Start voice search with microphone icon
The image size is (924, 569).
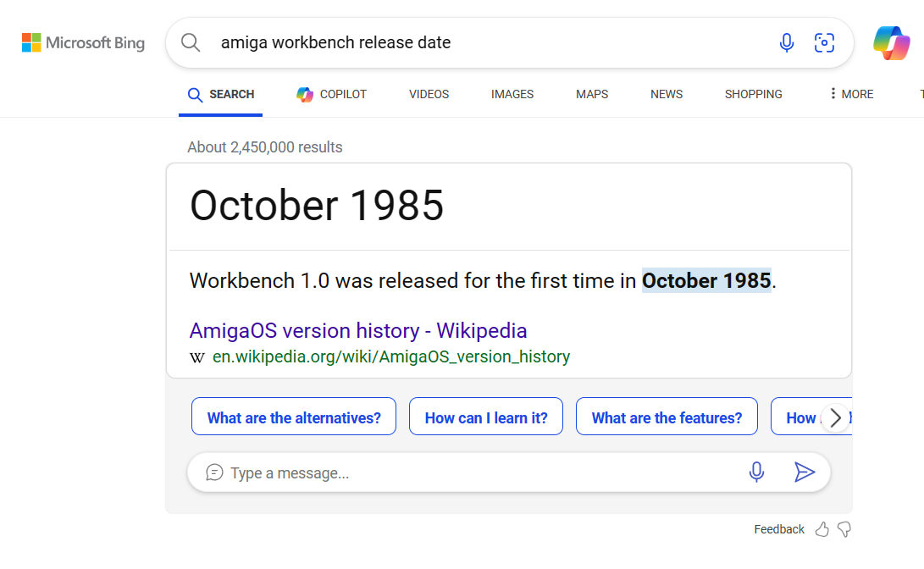point(787,42)
